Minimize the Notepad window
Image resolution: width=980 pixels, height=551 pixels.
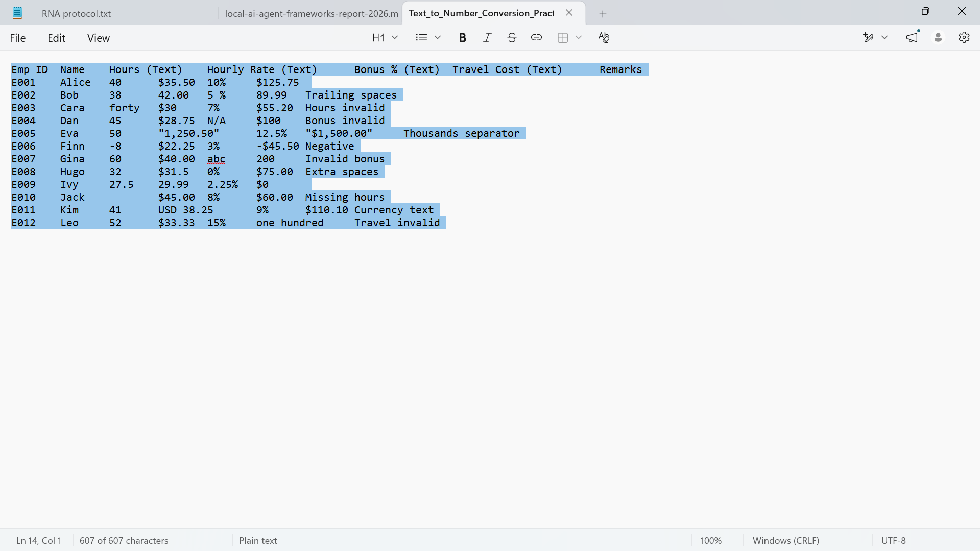pyautogui.click(x=891, y=11)
